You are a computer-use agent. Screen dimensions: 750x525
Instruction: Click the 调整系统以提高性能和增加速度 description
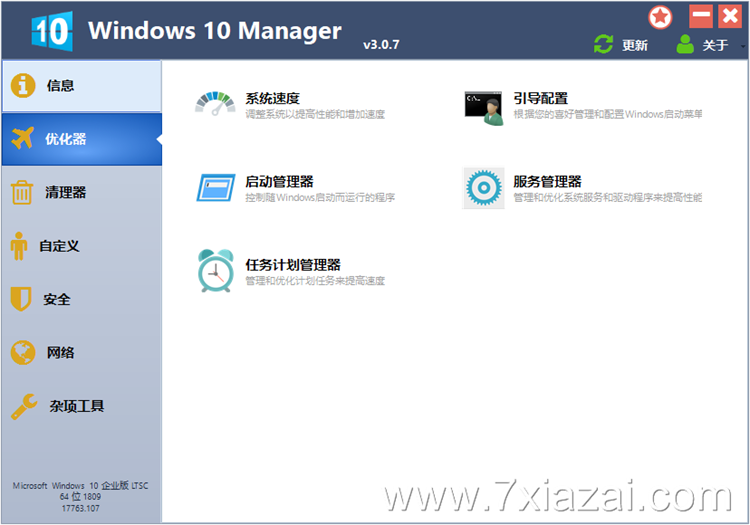tap(315, 114)
